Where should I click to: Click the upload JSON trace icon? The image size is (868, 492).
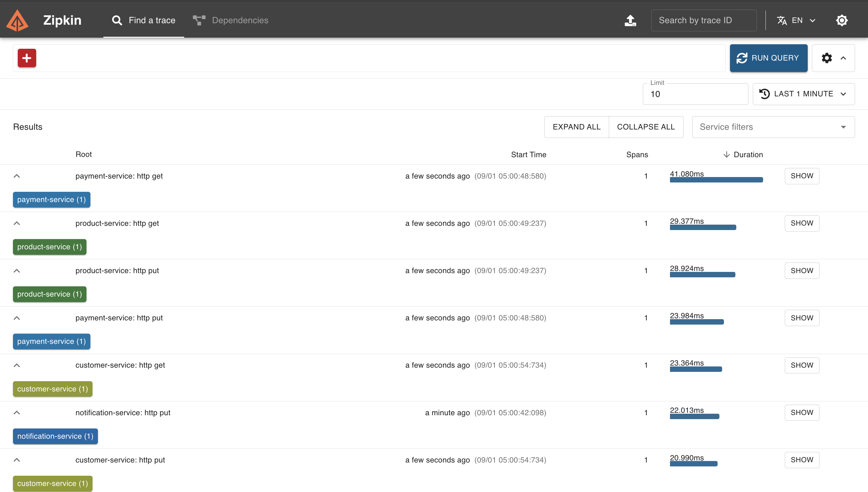[630, 20]
